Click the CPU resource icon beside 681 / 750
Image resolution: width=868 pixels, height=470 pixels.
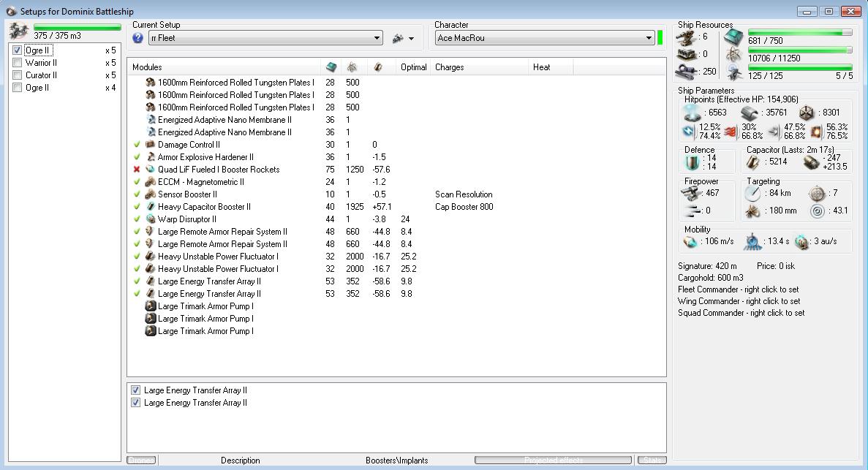(733, 38)
